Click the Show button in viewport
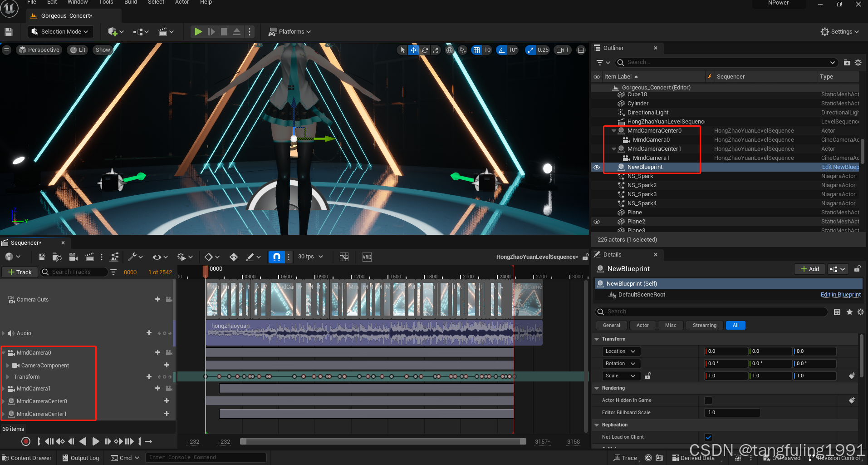This screenshot has height=465, width=868. tap(103, 50)
